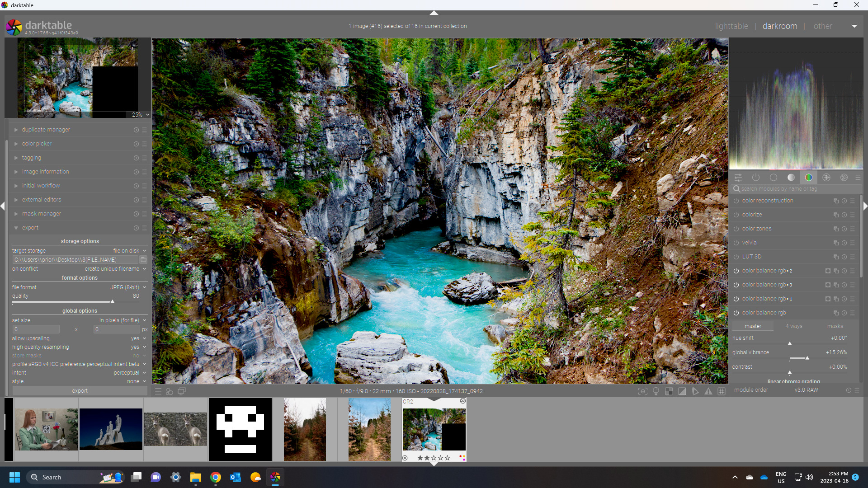Enable the velvia module
Image resolution: width=868 pixels, height=488 pixels.
[x=736, y=243]
